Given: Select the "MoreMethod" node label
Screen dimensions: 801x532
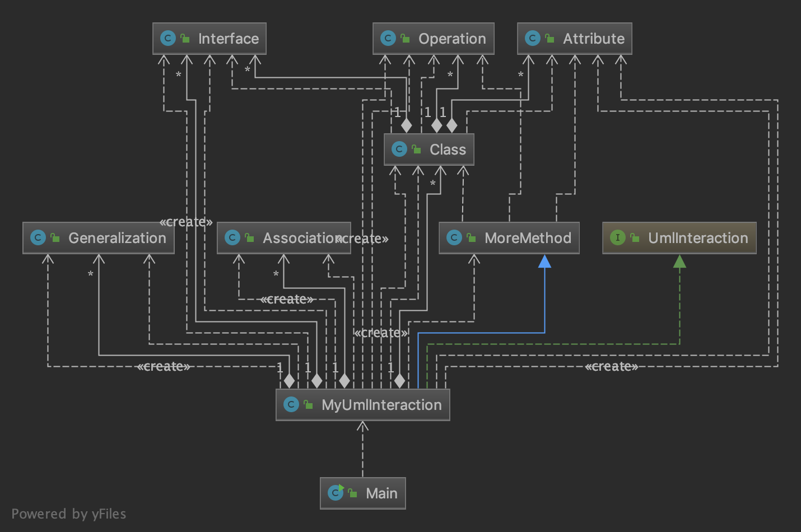Looking at the screenshot, I should pos(528,238).
